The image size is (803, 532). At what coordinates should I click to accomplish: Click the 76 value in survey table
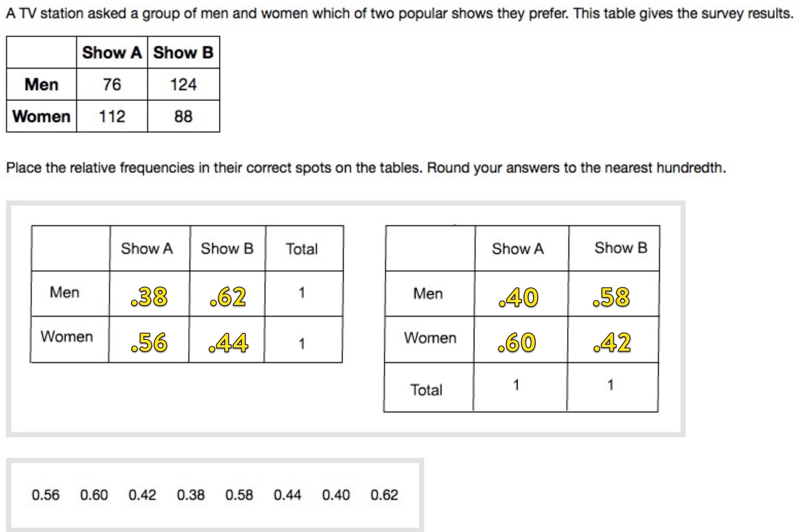[112, 84]
